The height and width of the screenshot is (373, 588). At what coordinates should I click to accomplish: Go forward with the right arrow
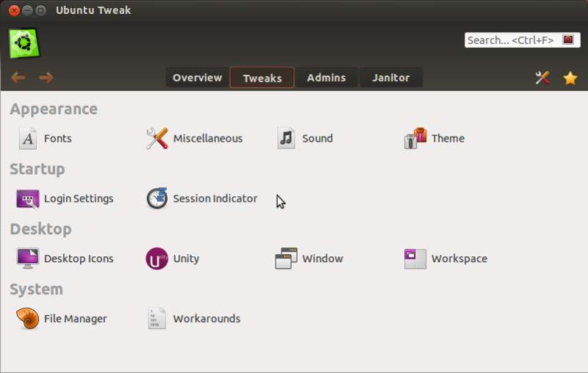click(46, 78)
